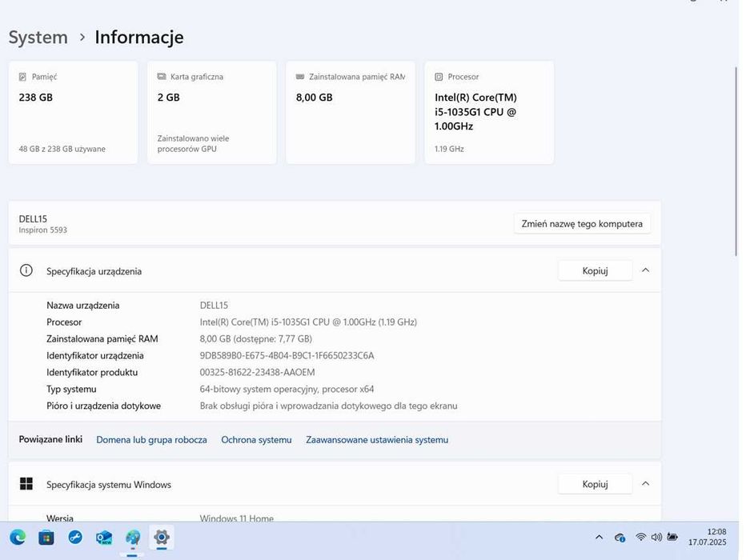Collapse the Specyfikacja urządzenia section chevron
754x560 pixels.
tap(645, 270)
